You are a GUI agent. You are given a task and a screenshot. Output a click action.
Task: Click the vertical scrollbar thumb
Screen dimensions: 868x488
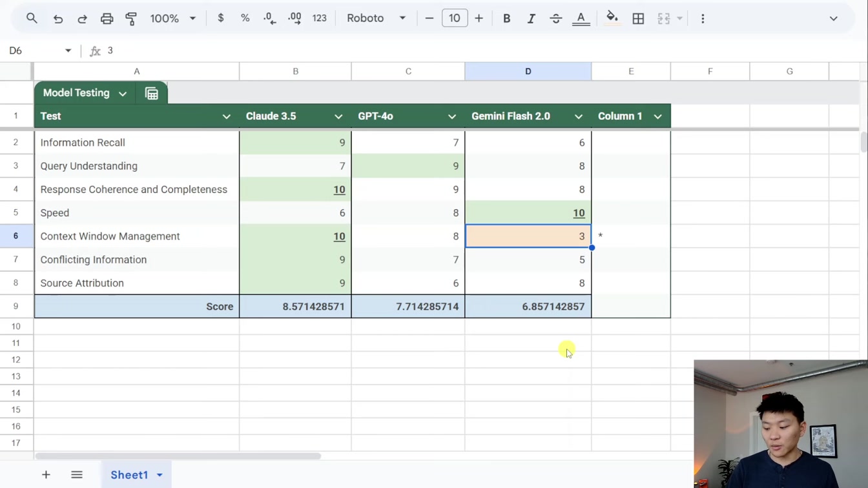(x=863, y=141)
